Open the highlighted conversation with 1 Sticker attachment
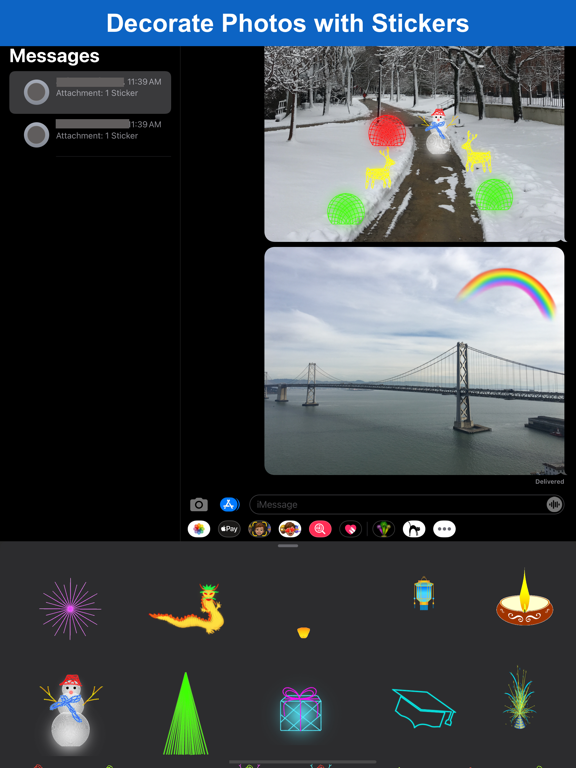This screenshot has height=768, width=576. 90,92
